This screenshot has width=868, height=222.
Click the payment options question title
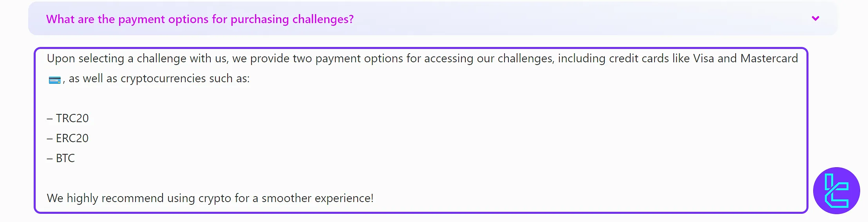click(x=200, y=19)
